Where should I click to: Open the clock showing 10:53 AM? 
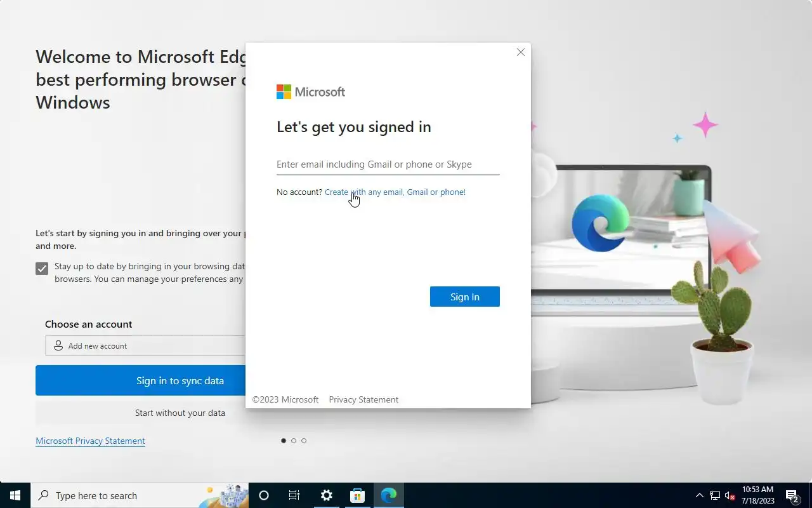pos(757,495)
